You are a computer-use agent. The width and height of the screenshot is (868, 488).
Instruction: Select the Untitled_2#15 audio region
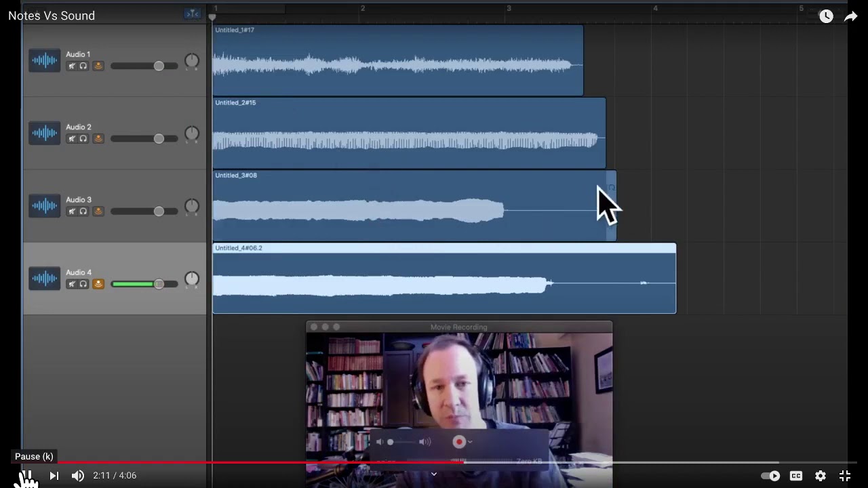pos(409,133)
